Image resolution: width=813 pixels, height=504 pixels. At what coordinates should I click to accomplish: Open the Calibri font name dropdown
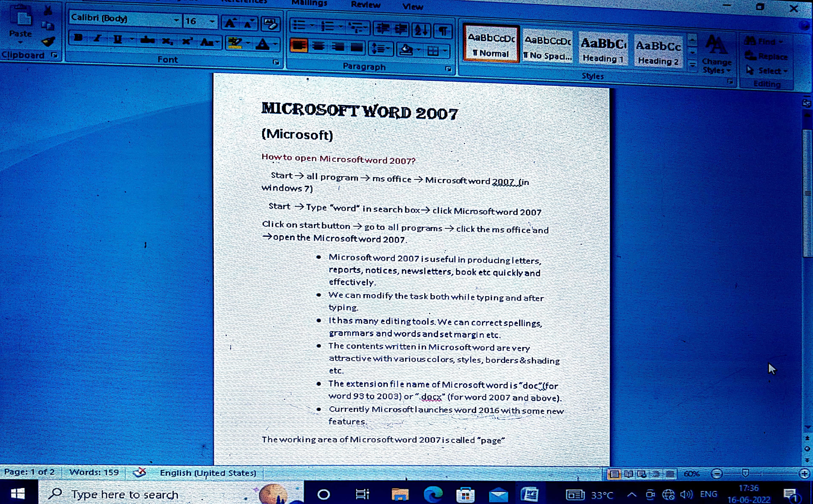pyautogui.click(x=176, y=20)
